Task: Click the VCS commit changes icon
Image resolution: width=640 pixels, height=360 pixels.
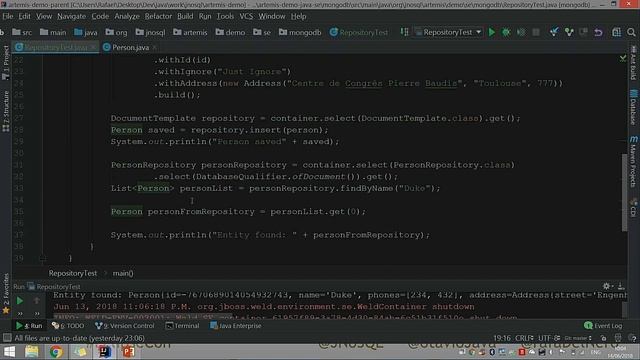Action: pos(569,32)
